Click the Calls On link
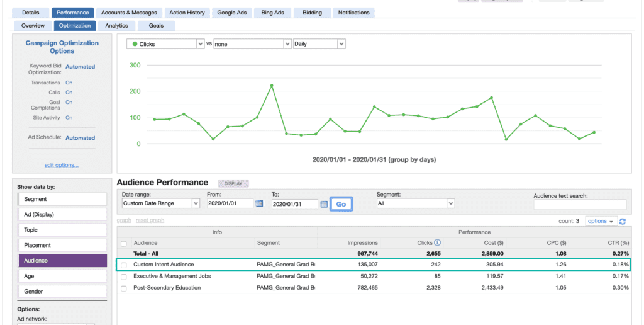The image size is (644, 325). tap(69, 93)
